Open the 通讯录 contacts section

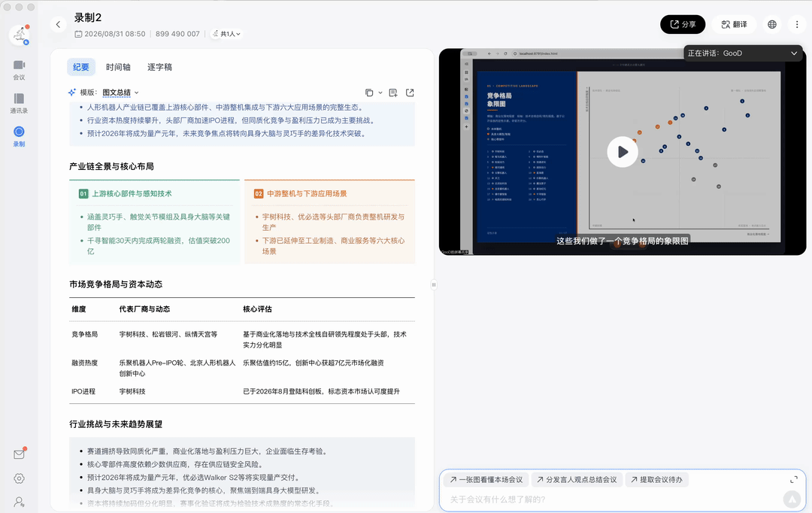[19, 103]
